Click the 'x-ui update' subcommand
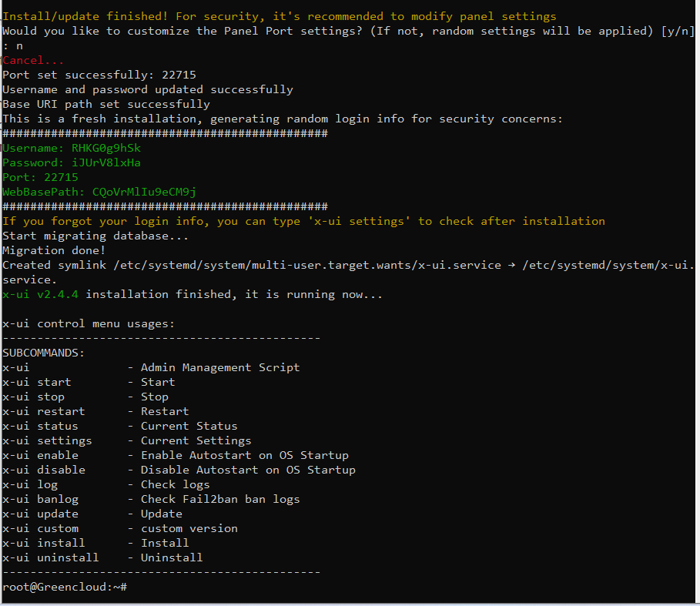Screen dimensions: 700x606 click(x=40, y=514)
